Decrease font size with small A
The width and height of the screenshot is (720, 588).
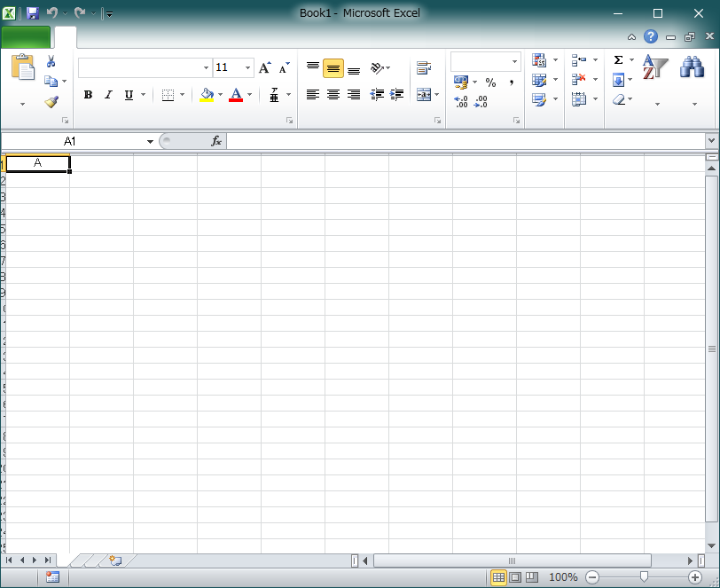pyautogui.click(x=285, y=68)
